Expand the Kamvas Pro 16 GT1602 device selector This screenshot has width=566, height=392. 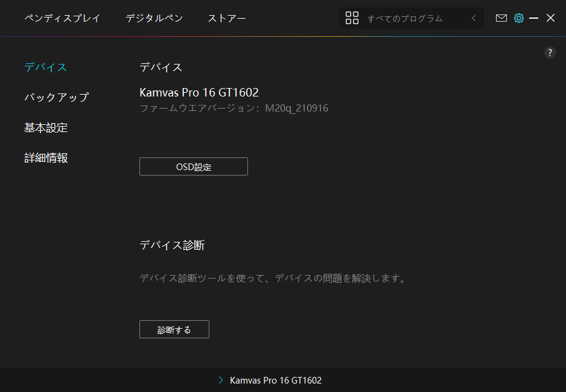pos(270,380)
